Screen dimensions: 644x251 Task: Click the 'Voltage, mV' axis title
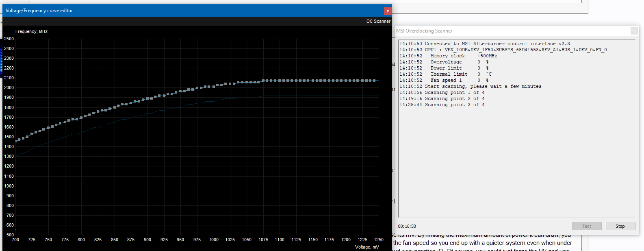(x=367, y=247)
